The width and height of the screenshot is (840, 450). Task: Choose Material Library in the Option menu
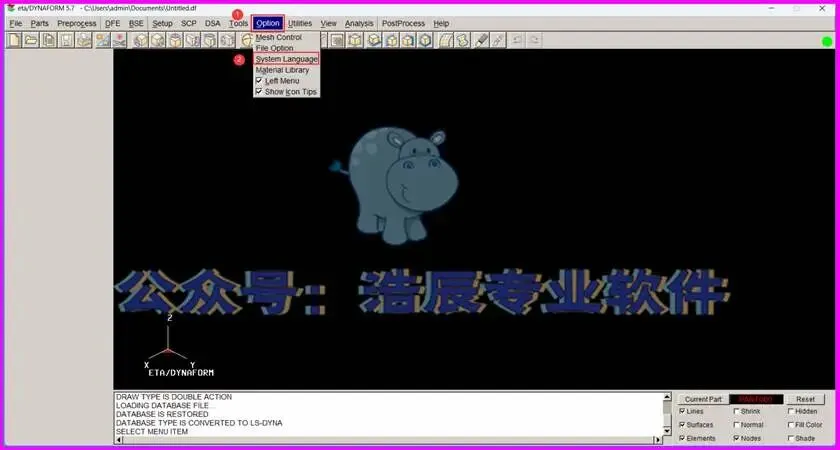coord(282,70)
